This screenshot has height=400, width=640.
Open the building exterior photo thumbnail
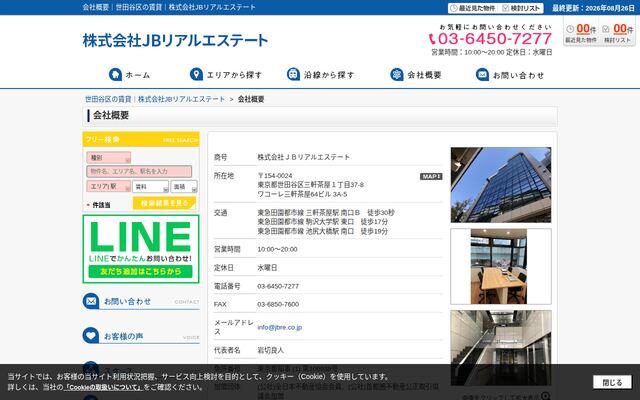[x=501, y=185]
